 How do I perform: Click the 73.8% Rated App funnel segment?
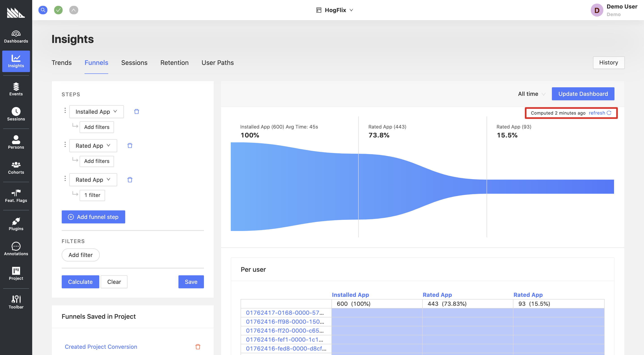coord(422,186)
